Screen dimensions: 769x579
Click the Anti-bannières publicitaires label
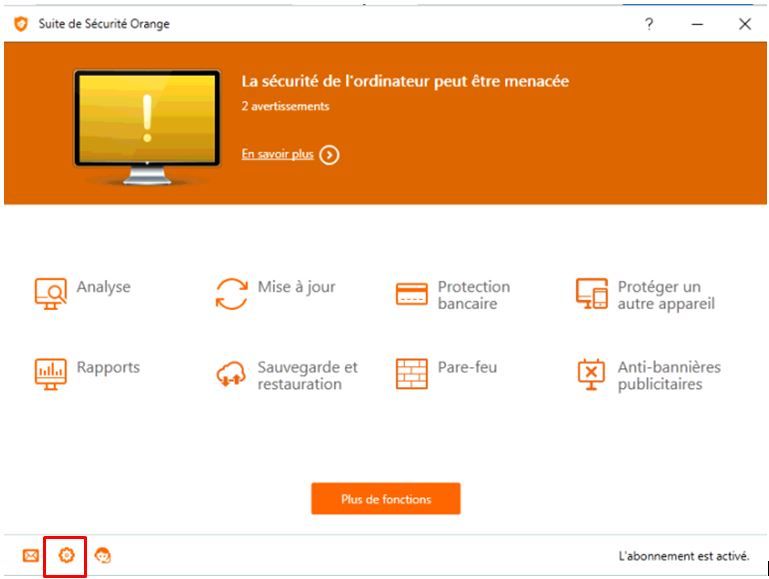tap(669, 375)
